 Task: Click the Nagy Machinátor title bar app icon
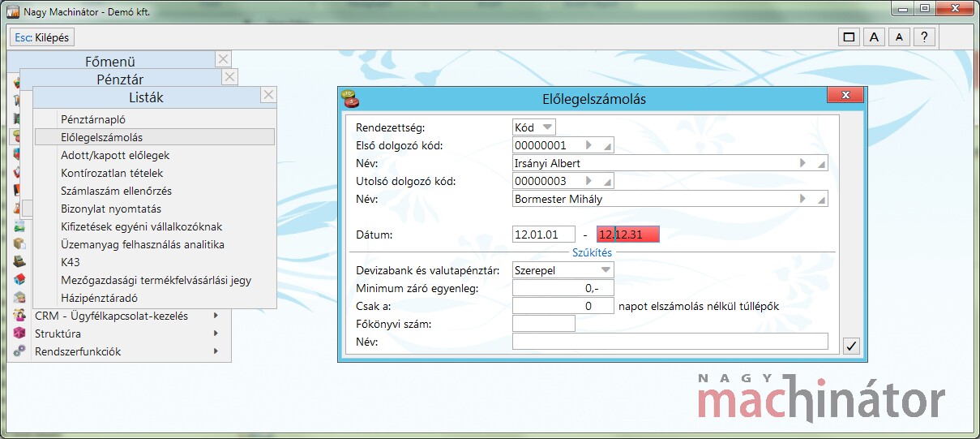pos(12,13)
